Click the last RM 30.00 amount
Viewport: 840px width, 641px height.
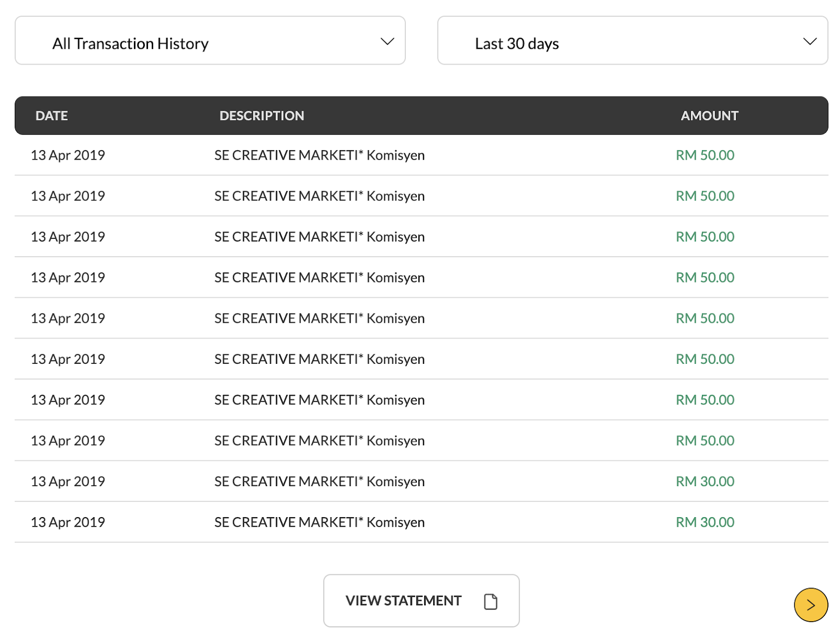(x=705, y=522)
